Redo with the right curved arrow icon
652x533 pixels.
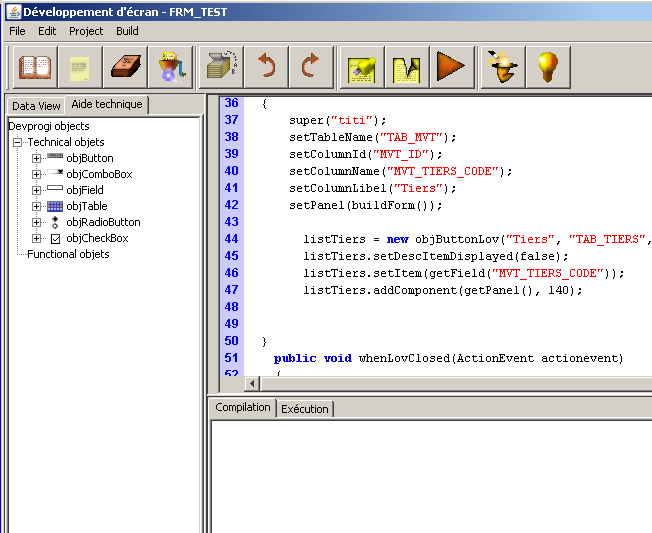tap(311, 67)
